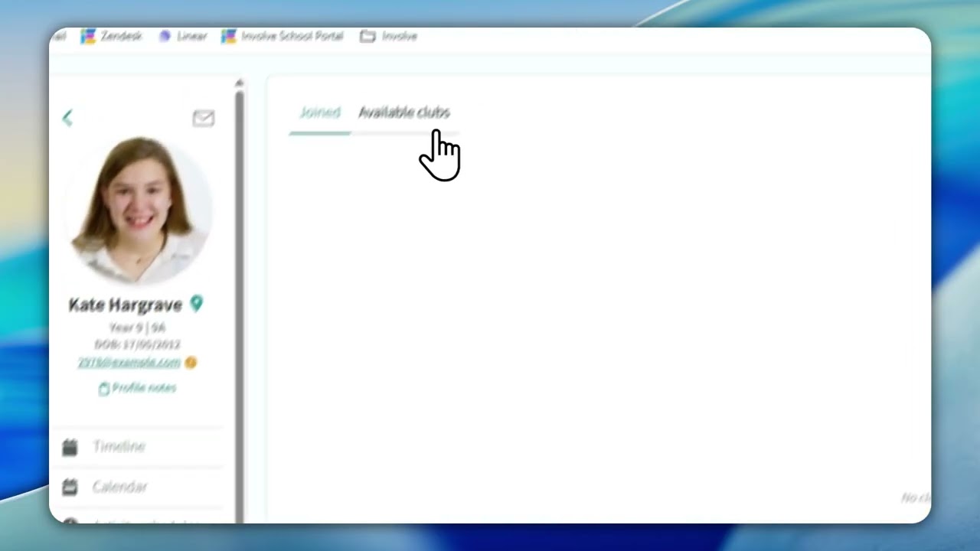Click the sidebar vertical scrollbar
The image size is (980, 551).
[240, 306]
